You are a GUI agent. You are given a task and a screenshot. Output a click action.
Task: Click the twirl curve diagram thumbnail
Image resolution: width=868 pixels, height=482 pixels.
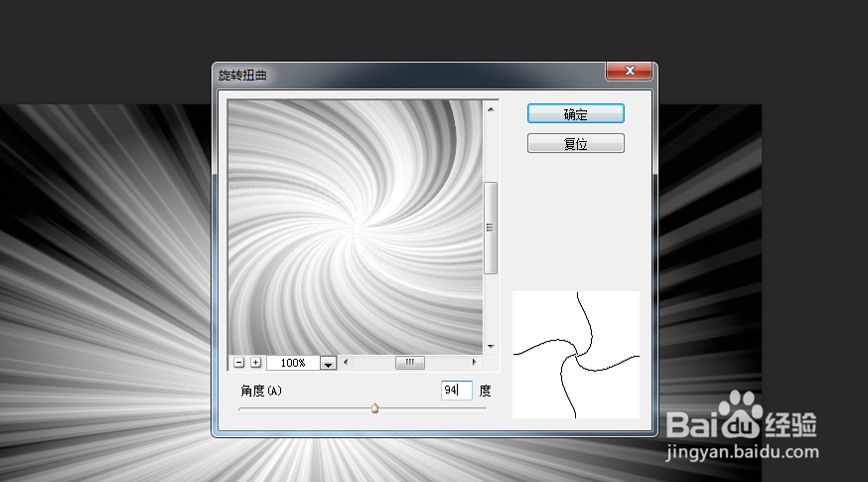576,355
